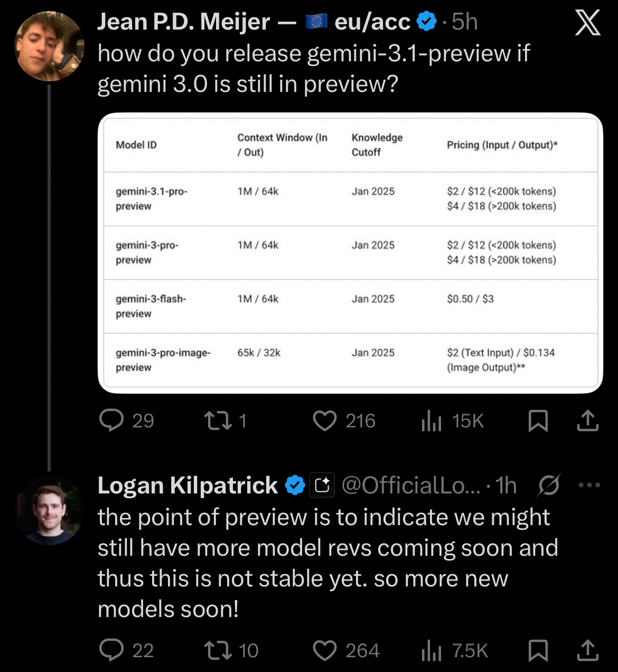
Task: Bookmark Logan Kilpatrick's reply
Action: coord(538,651)
